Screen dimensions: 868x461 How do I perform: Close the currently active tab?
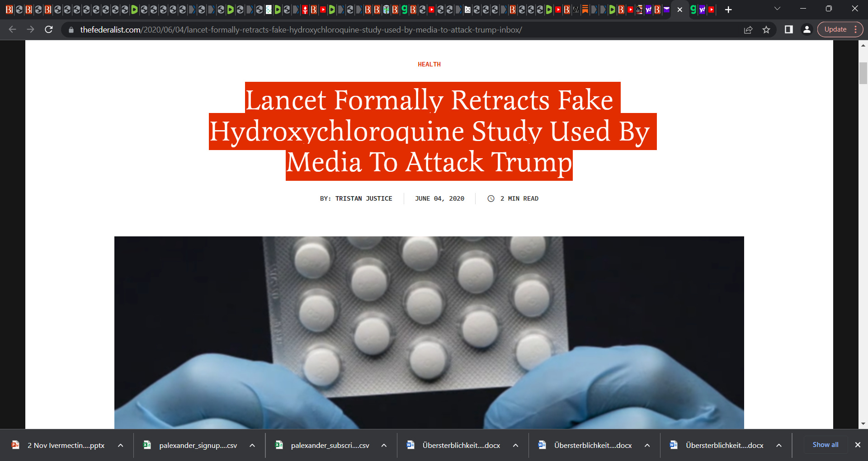click(679, 9)
